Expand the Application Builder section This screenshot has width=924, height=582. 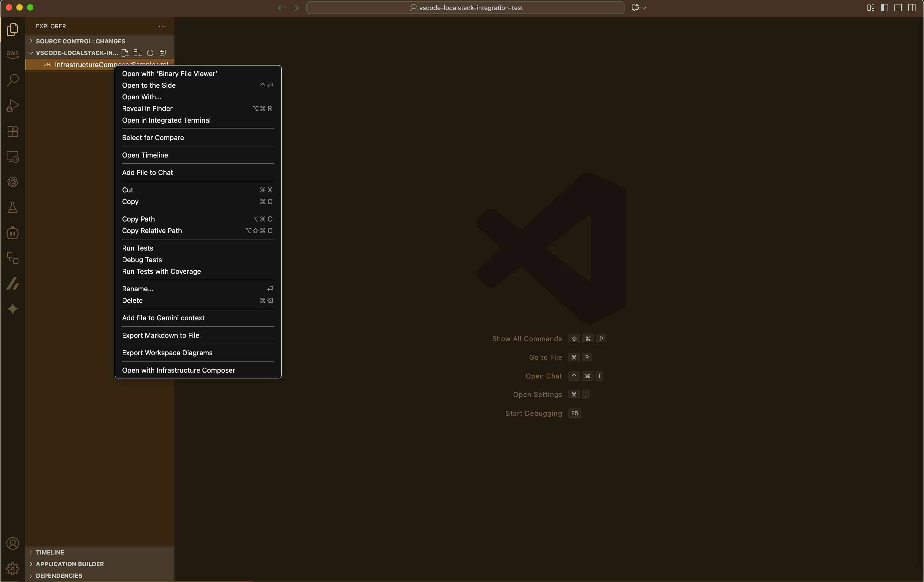click(x=70, y=563)
